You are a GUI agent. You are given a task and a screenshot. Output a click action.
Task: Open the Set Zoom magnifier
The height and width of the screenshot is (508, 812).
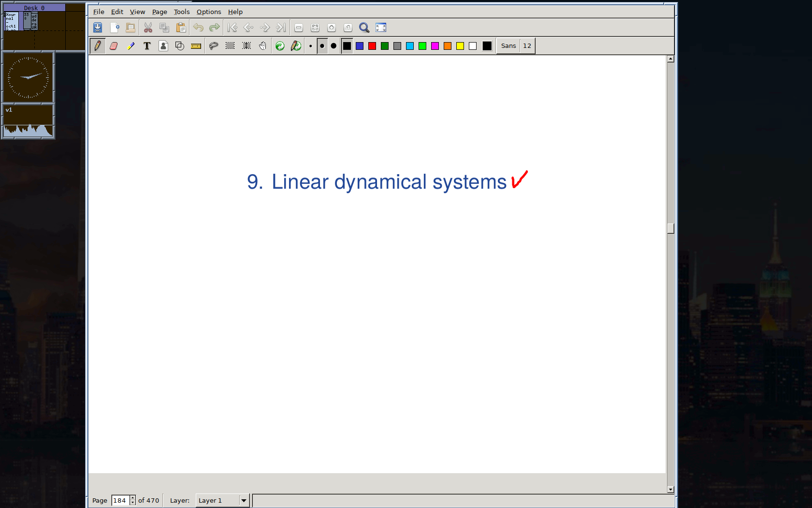pos(364,28)
